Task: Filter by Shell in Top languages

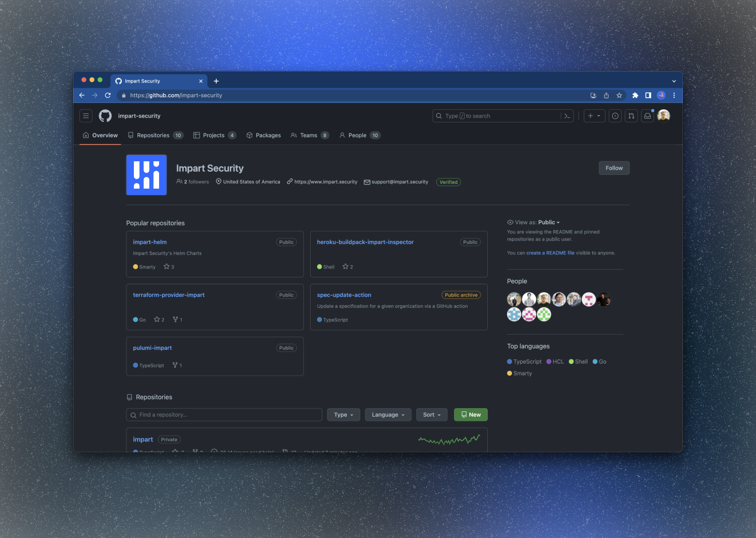Action: click(x=578, y=362)
